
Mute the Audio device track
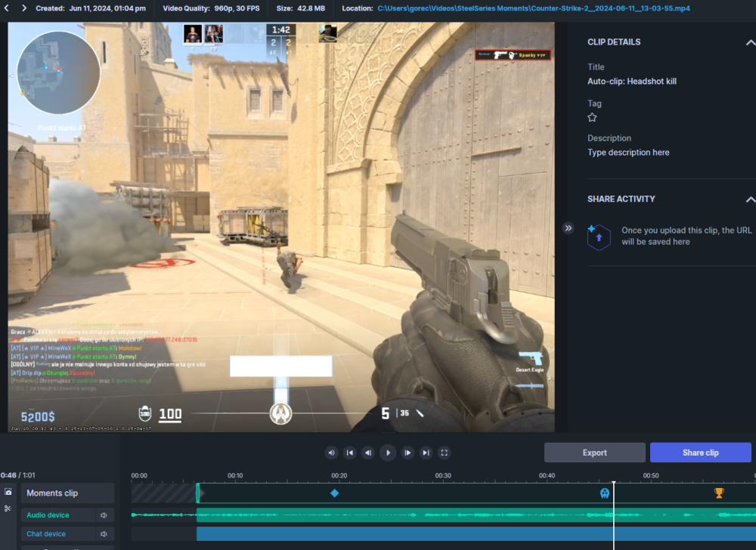(104, 515)
